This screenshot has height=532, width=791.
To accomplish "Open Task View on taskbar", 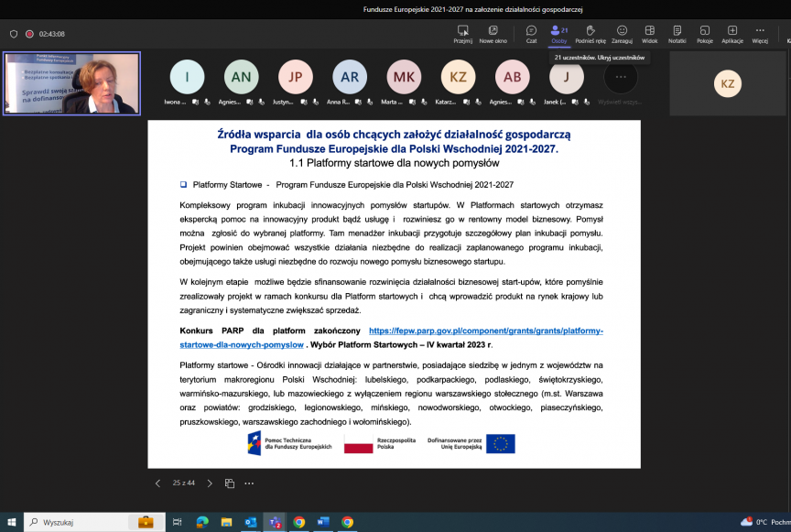I will [177, 523].
